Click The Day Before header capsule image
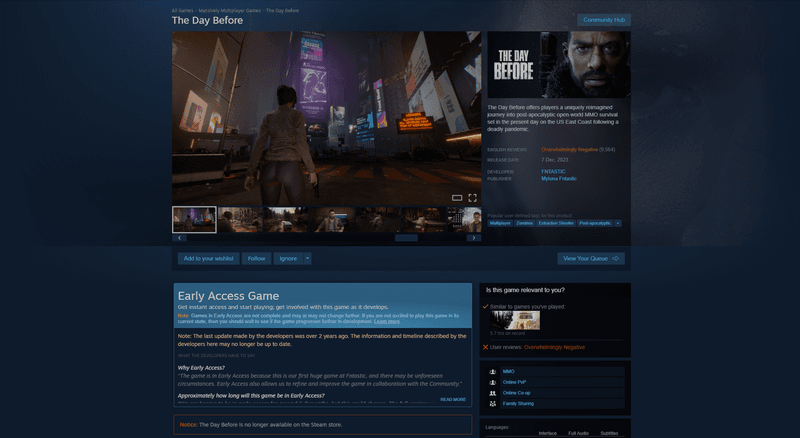Image resolution: width=800 pixels, height=438 pixels. tap(559, 65)
